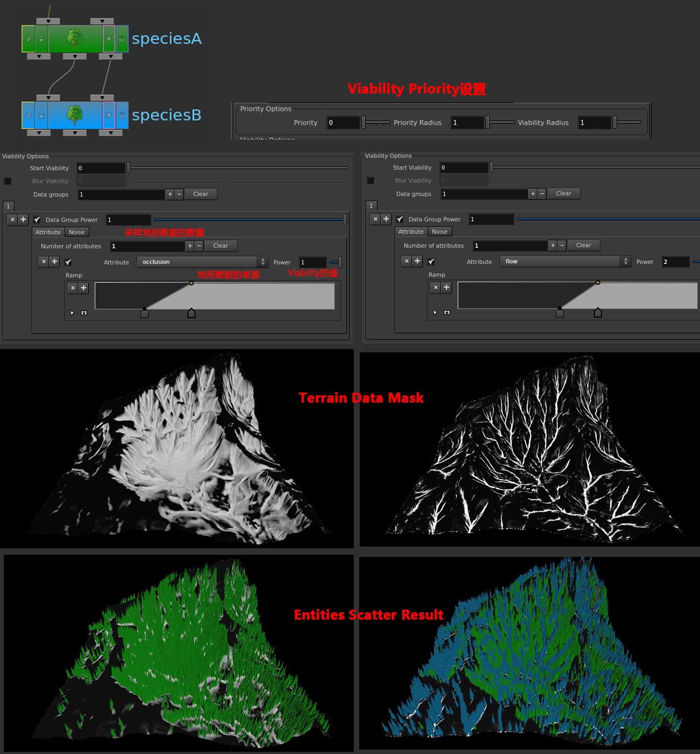Switch to the Noise tab in the occlusion panel
This screenshot has width=700, height=754.
coord(76,232)
